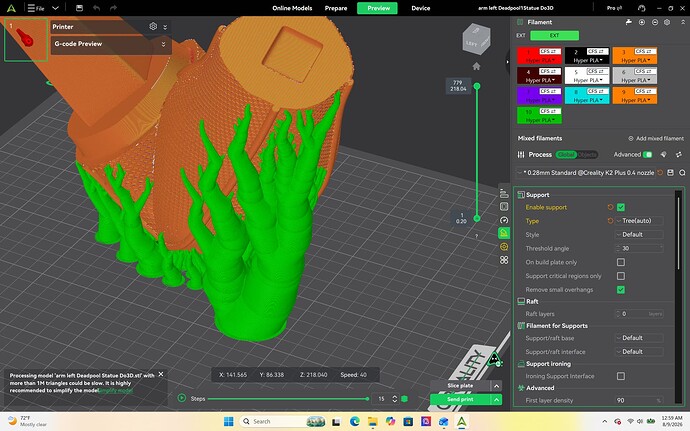Viewport: 690px width, 431px height.
Task: Uncheck Remove small overhangs checkbox
Action: coord(620,289)
